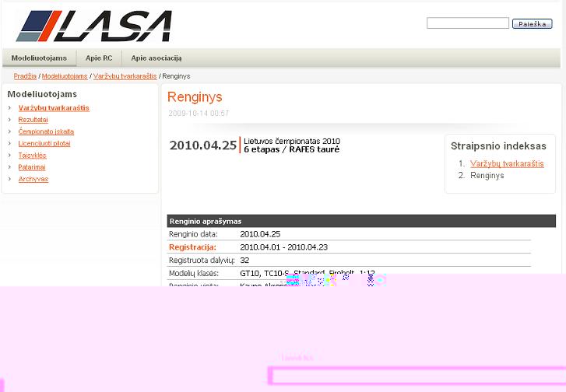
Task: Select Čempionato įskaita in the sidebar
Action: click(x=46, y=131)
